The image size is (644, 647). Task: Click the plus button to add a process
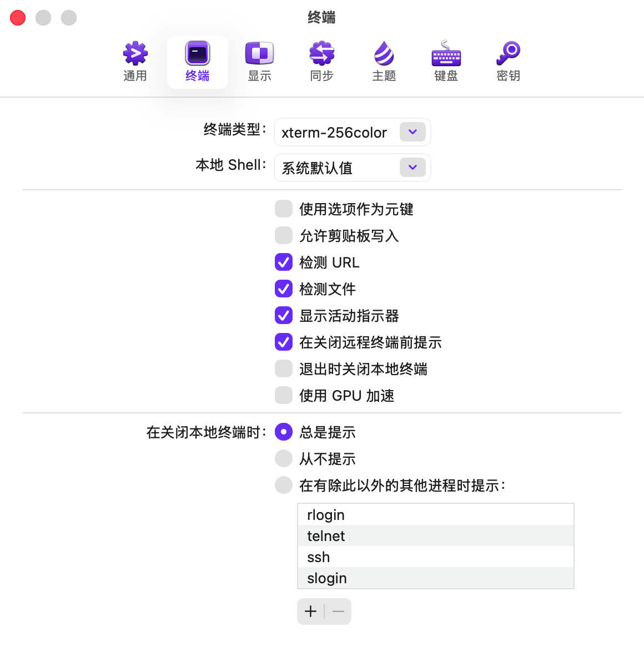point(311,611)
